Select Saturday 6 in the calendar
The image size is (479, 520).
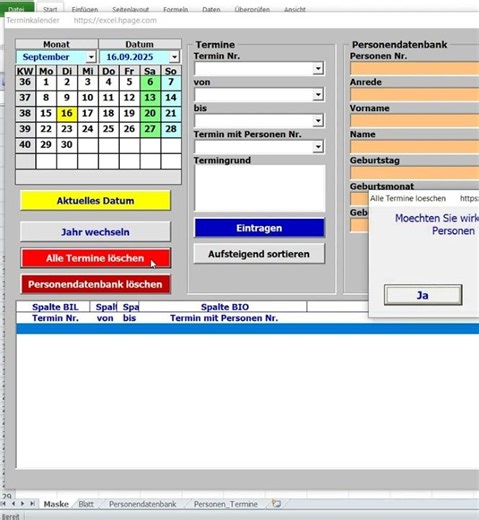click(x=150, y=82)
